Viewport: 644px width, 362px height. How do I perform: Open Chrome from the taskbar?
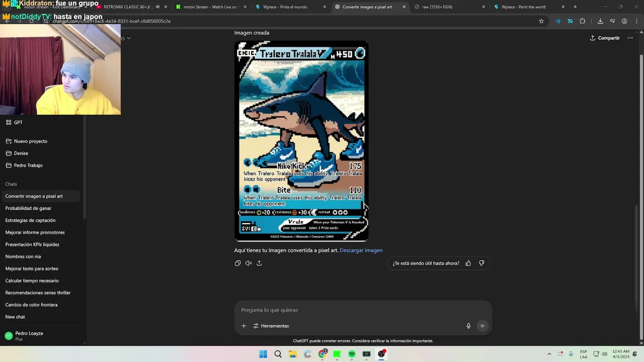coord(323,354)
